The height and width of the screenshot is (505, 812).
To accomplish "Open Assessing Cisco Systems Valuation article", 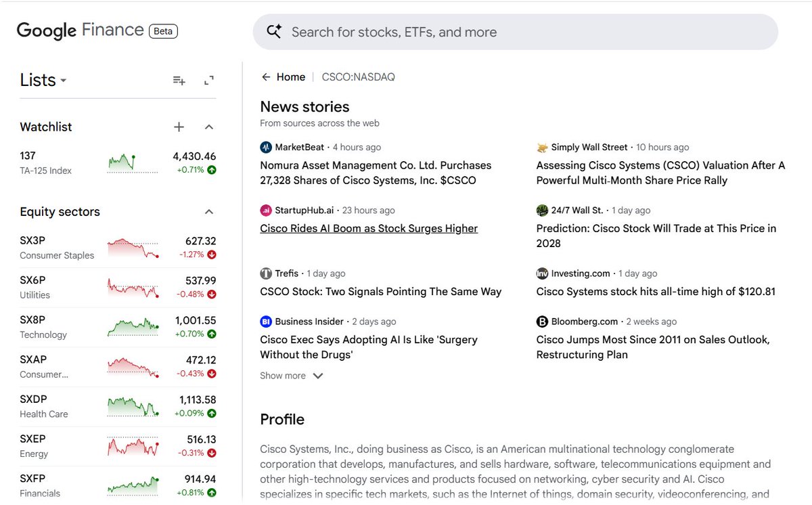I will point(660,173).
